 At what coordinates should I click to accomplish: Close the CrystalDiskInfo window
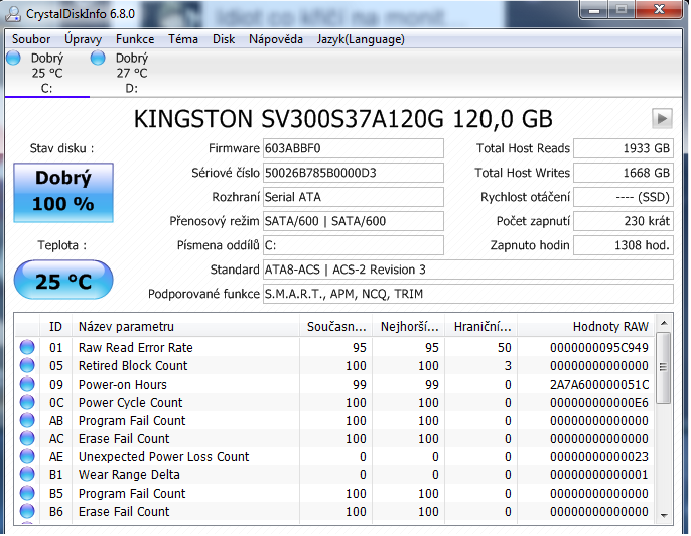click(x=659, y=10)
